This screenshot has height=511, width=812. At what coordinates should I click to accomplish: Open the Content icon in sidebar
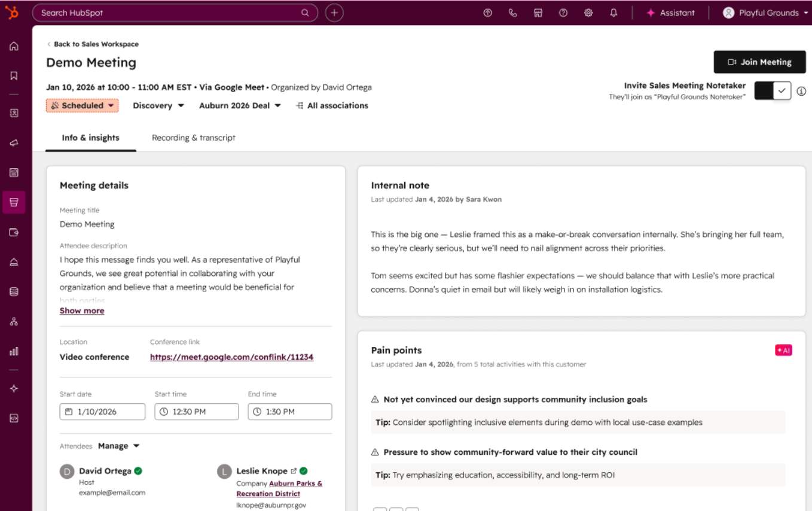(14, 172)
